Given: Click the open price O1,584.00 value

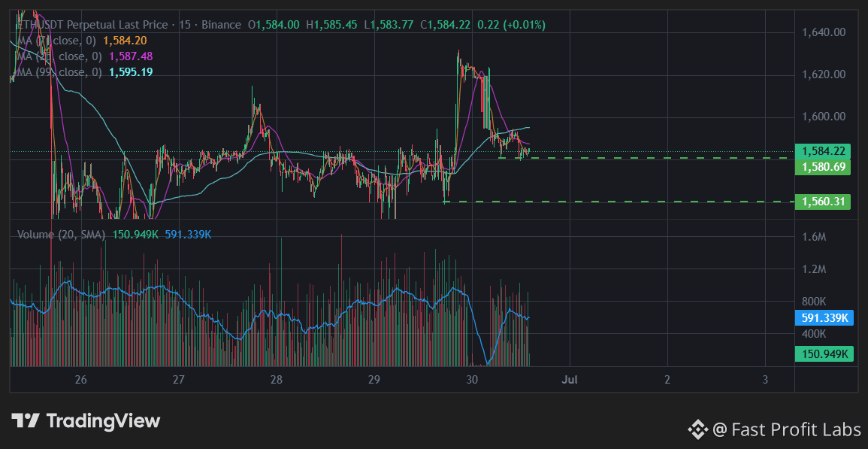Looking at the screenshot, I should pos(274,25).
